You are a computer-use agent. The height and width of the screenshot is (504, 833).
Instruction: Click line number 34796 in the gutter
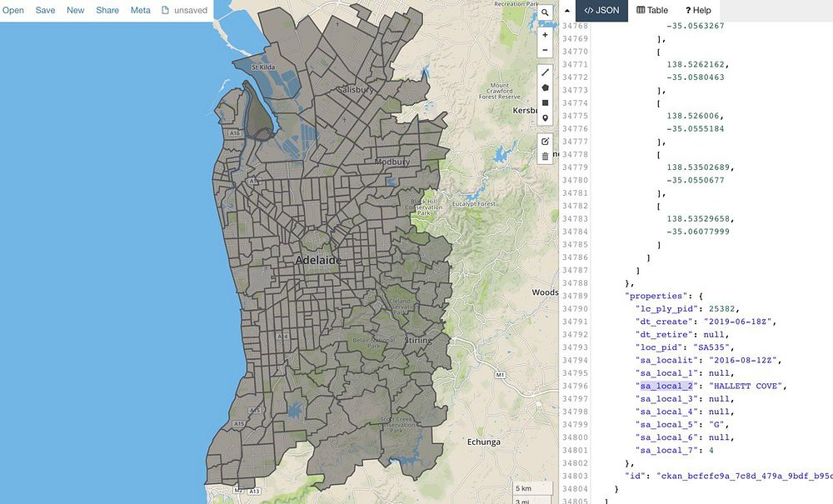pos(575,386)
